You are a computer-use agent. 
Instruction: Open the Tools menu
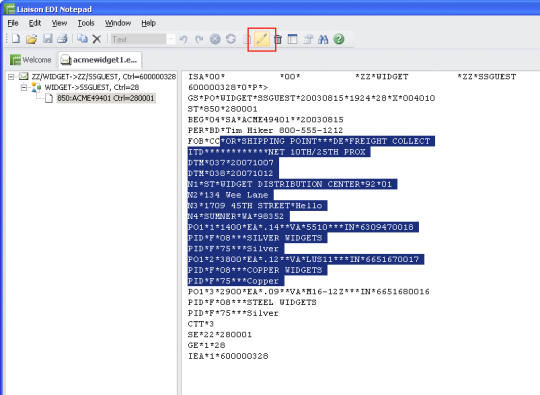(86, 23)
